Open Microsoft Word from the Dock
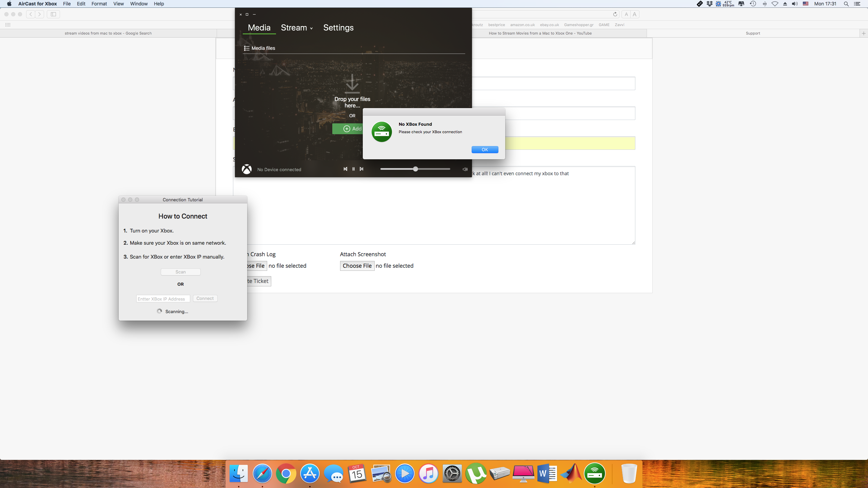 [x=547, y=473]
